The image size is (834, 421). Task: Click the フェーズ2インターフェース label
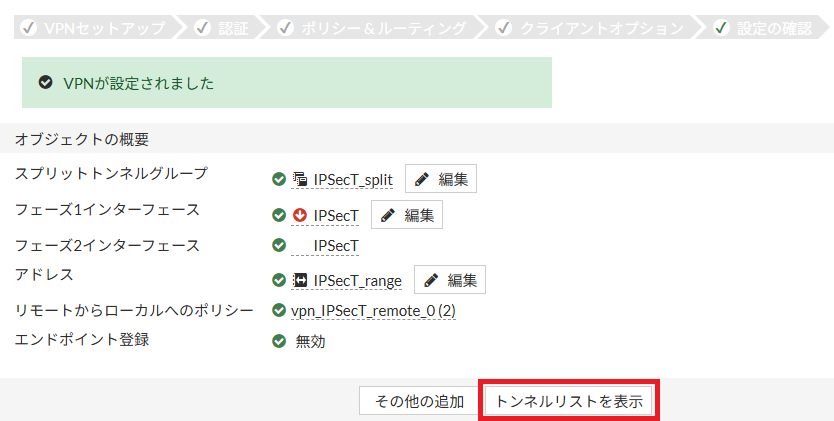(x=107, y=246)
